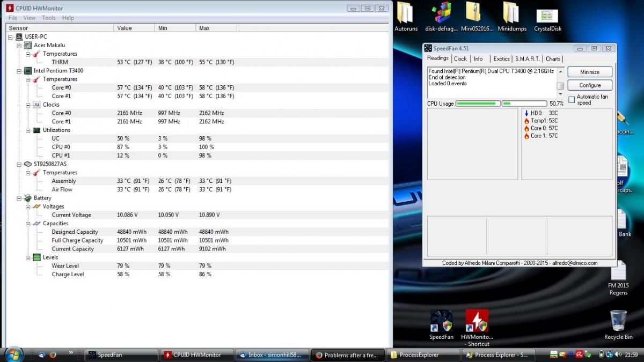Viewport: 644px width, 362px height.
Task: Click the Value column header
Action: tap(135, 28)
